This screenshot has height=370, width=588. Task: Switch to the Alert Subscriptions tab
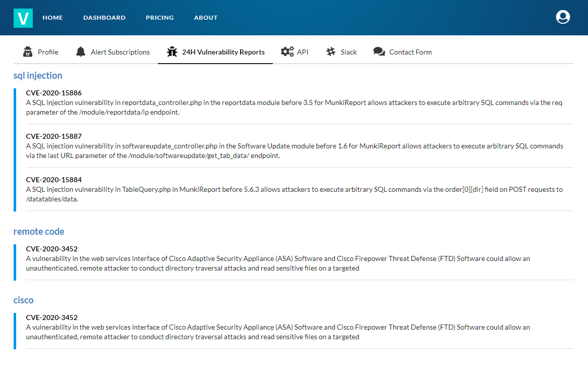(x=112, y=52)
